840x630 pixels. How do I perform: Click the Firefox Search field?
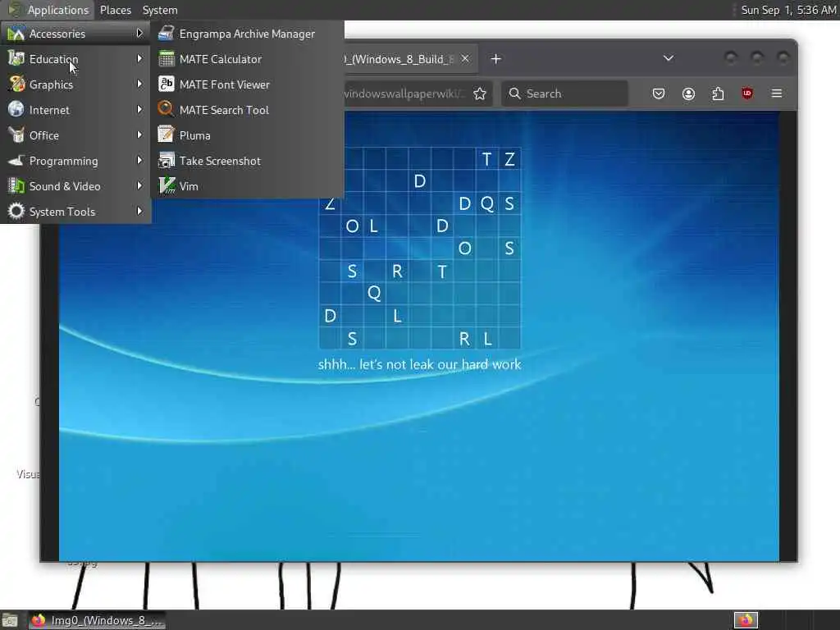(x=564, y=94)
